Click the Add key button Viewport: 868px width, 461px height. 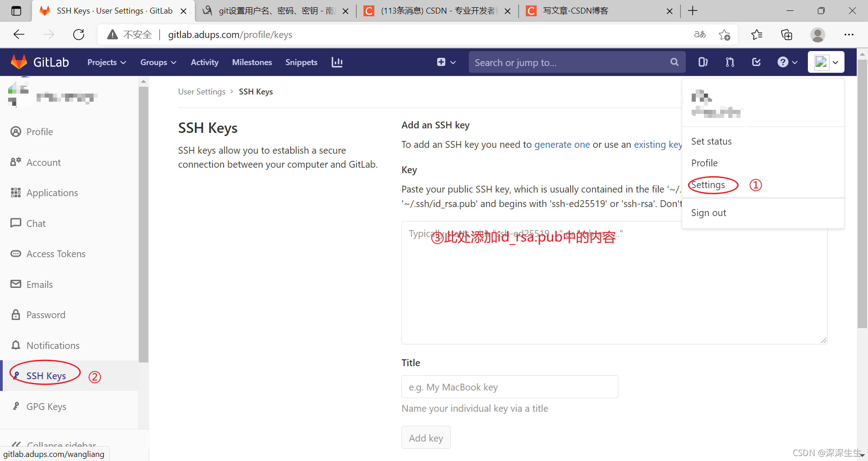click(x=426, y=437)
